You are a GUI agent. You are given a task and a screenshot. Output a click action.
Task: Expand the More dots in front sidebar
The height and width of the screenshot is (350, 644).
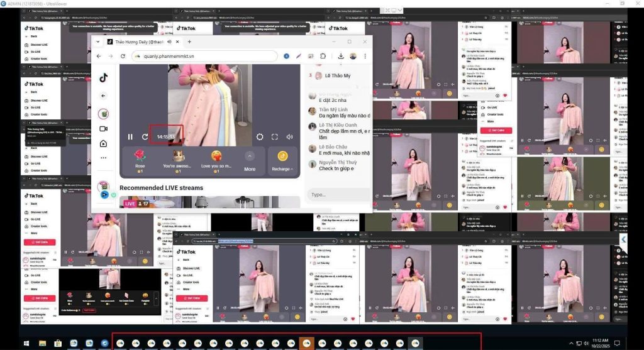pyautogui.click(x=104, y=158)
